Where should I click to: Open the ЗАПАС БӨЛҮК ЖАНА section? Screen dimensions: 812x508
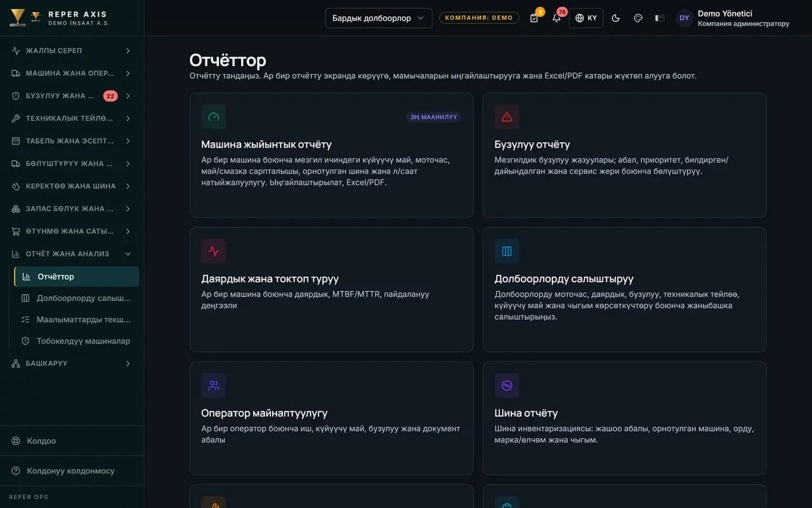coord(72,208)
